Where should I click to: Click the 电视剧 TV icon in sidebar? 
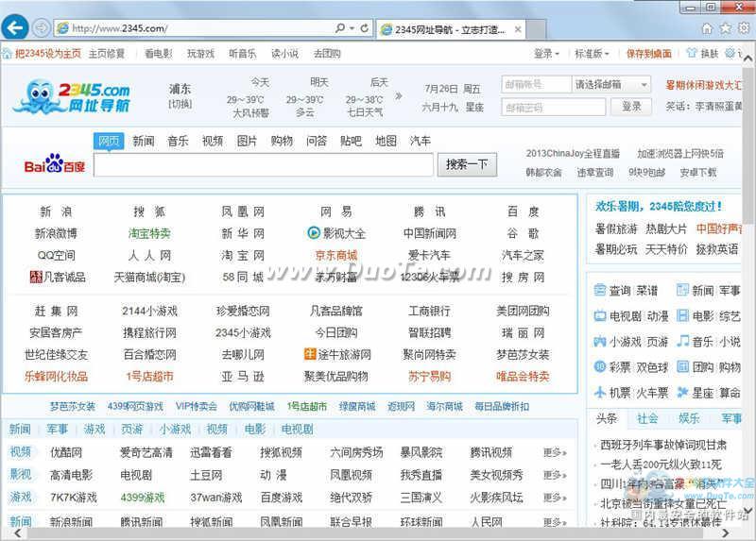600,316
